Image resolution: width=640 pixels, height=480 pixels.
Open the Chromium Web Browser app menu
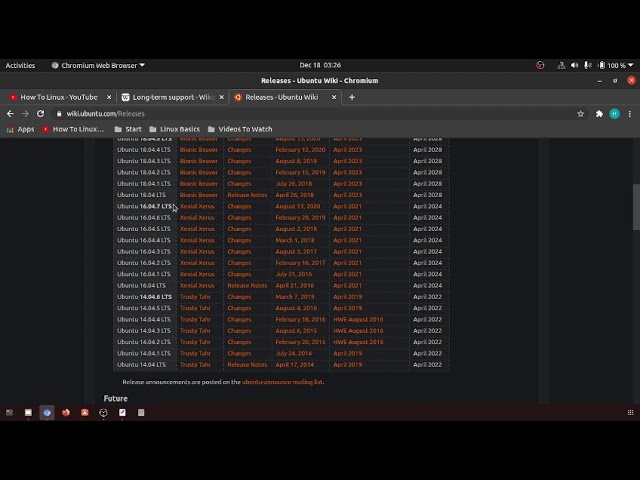pos(98,65)
